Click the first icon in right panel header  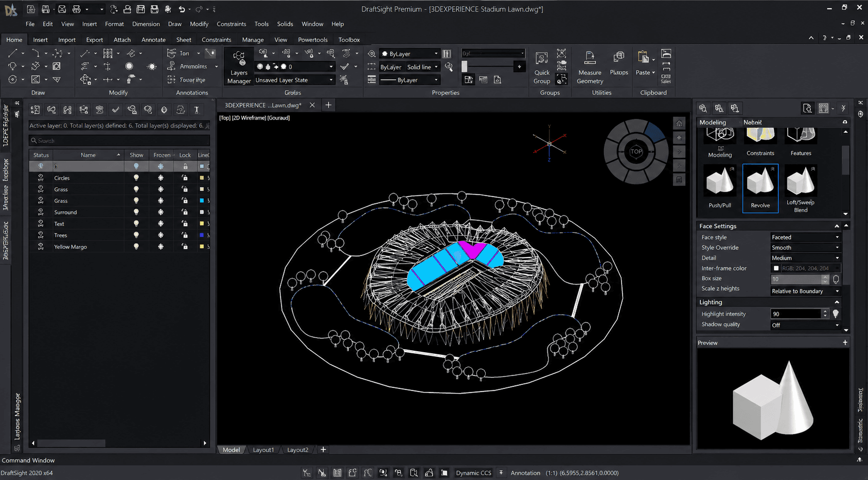click(703, 108)
